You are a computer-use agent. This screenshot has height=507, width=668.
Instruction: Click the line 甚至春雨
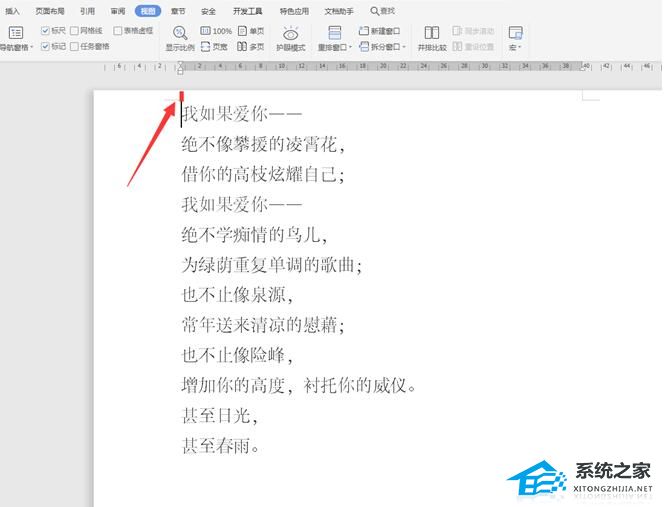pos(220,446)
